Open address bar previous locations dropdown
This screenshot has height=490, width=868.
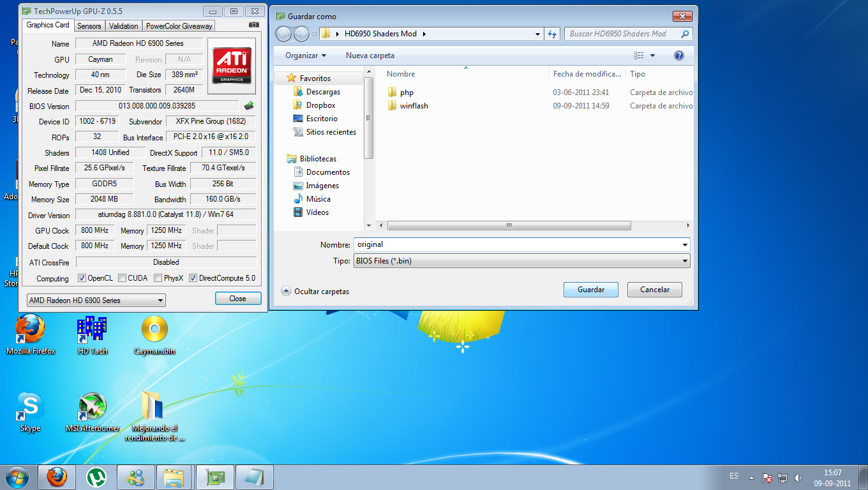coord(537,34)
